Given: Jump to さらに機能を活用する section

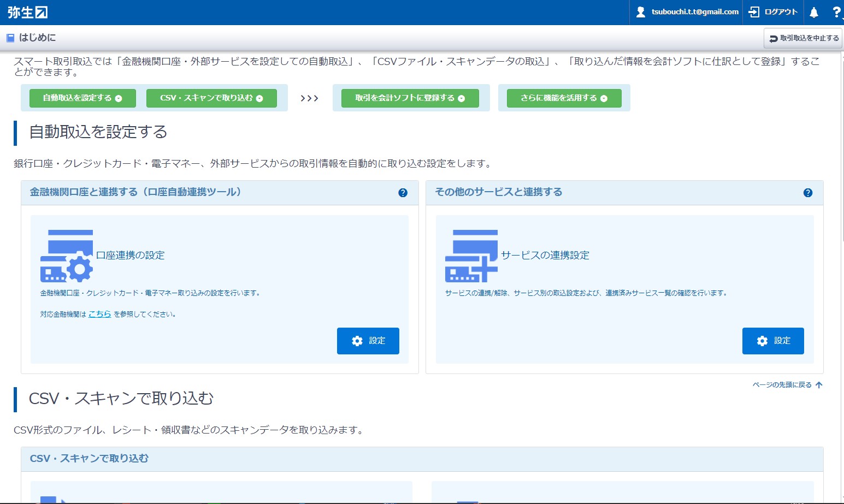Looking at the screenshot, I should pos(564,98).
